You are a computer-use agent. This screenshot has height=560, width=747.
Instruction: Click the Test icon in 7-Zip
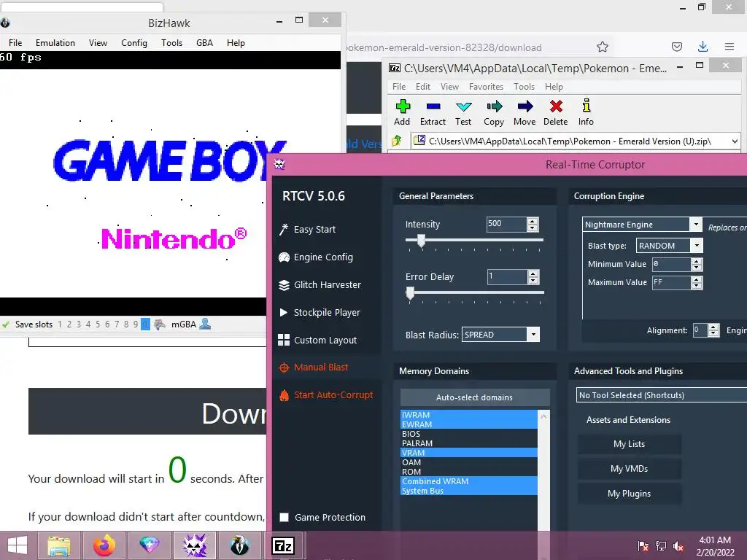point(463,106)
